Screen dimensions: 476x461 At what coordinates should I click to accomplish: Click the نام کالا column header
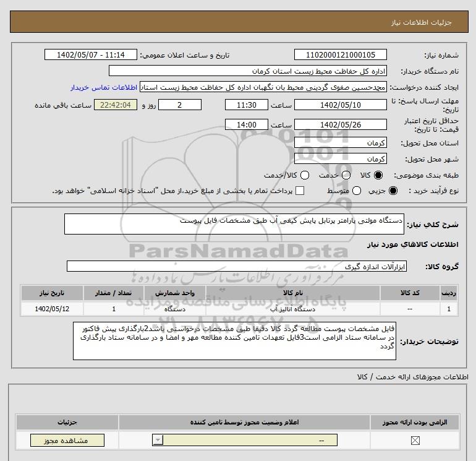pos(292,293)
